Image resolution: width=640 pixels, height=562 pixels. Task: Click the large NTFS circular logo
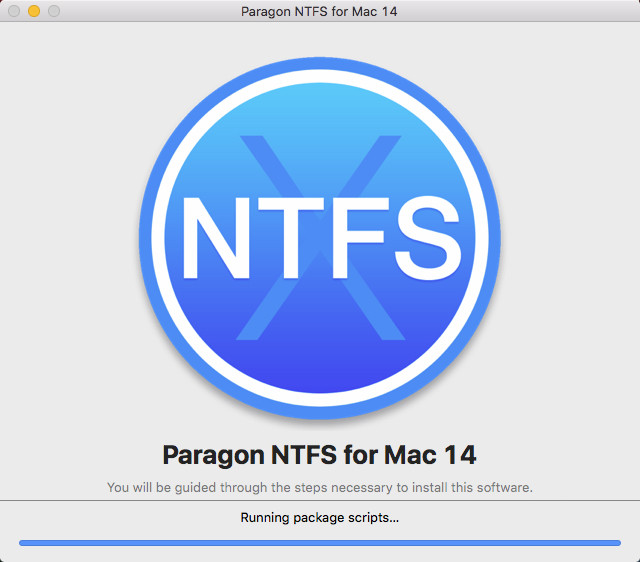coord(320,238)
